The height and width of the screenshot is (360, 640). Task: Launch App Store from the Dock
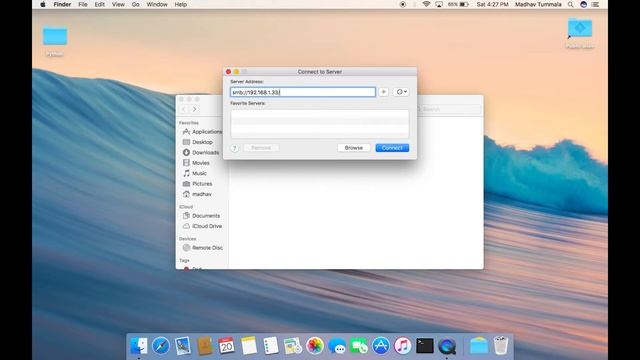[x=381, y=346]
